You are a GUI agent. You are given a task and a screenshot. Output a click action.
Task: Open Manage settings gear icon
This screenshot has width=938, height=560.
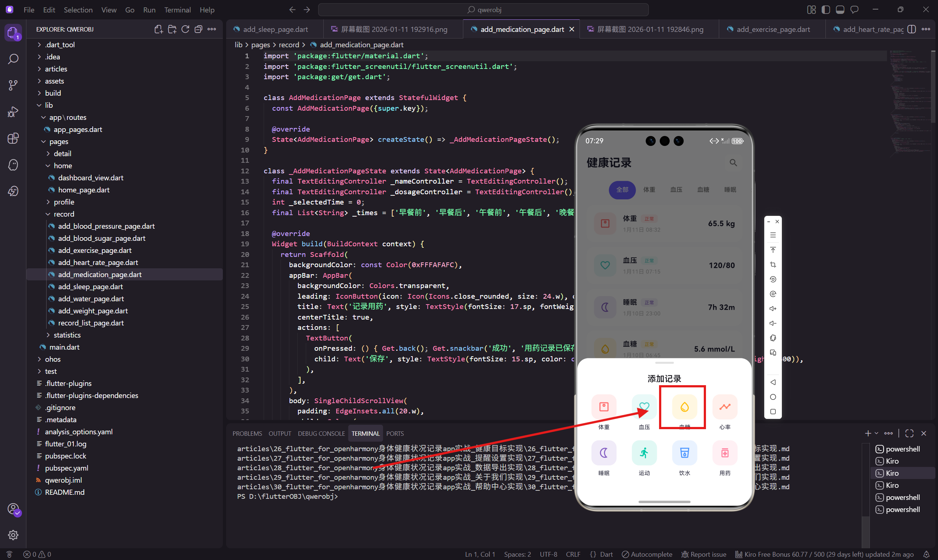[13, 535]
